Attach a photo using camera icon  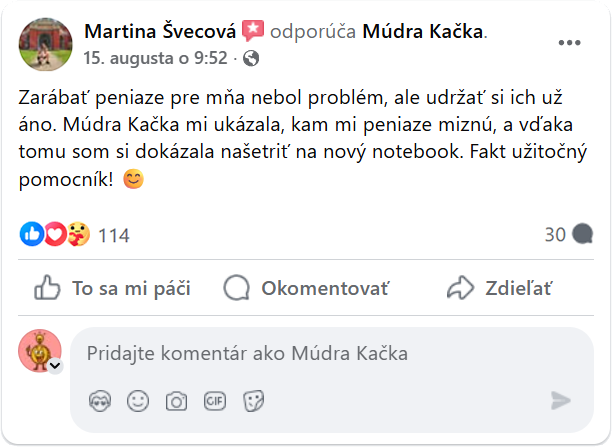[177, 401]
